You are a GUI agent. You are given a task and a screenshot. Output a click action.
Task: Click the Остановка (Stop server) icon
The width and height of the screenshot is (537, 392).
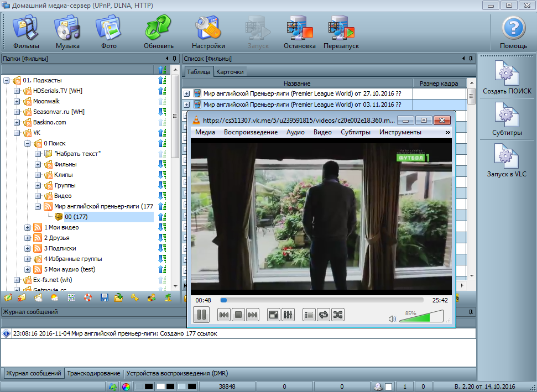point(299,32)
